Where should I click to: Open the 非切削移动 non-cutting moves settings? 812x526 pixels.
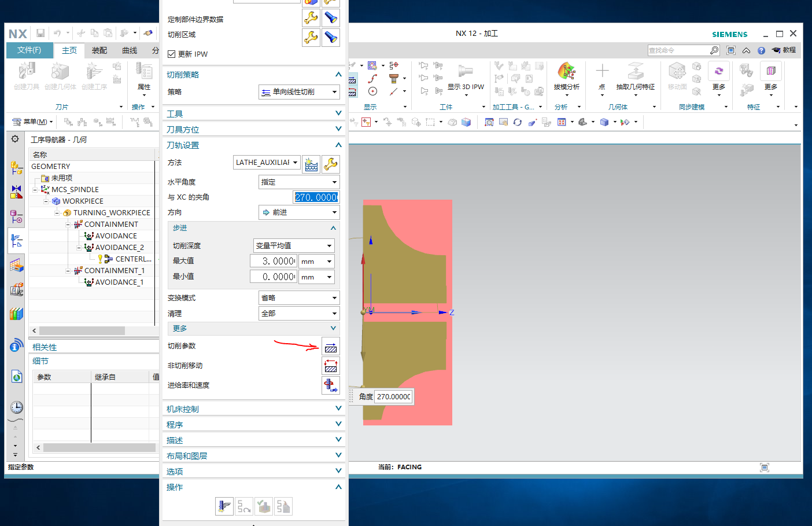[x=330, y=365]
